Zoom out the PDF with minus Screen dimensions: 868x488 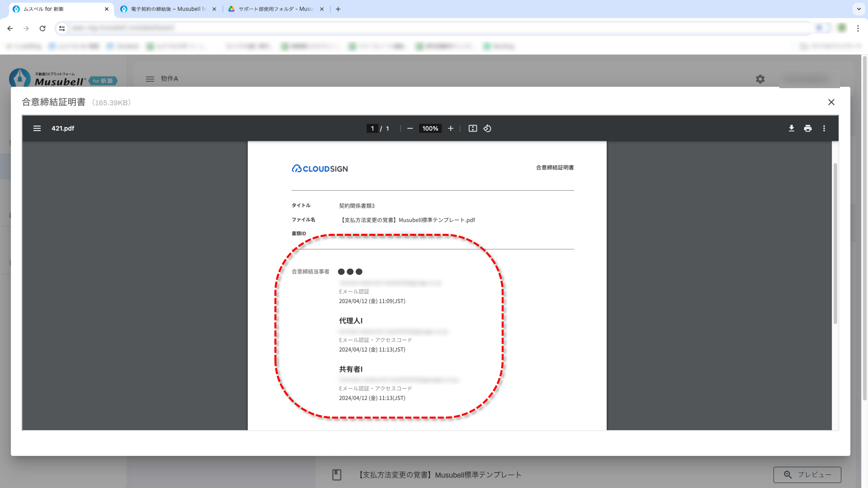coord(410,128)
